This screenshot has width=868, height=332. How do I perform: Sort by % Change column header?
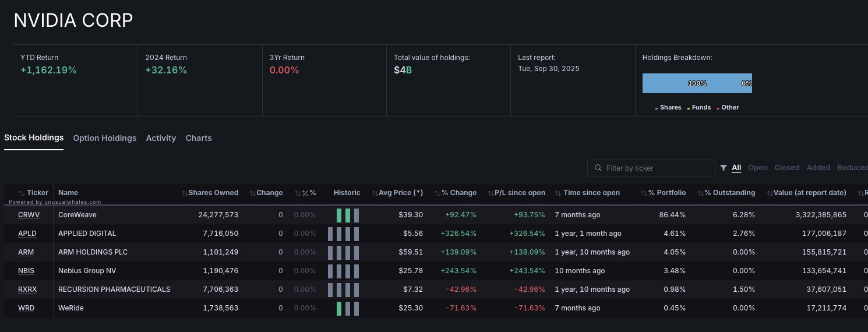click(x=458, y=193)
